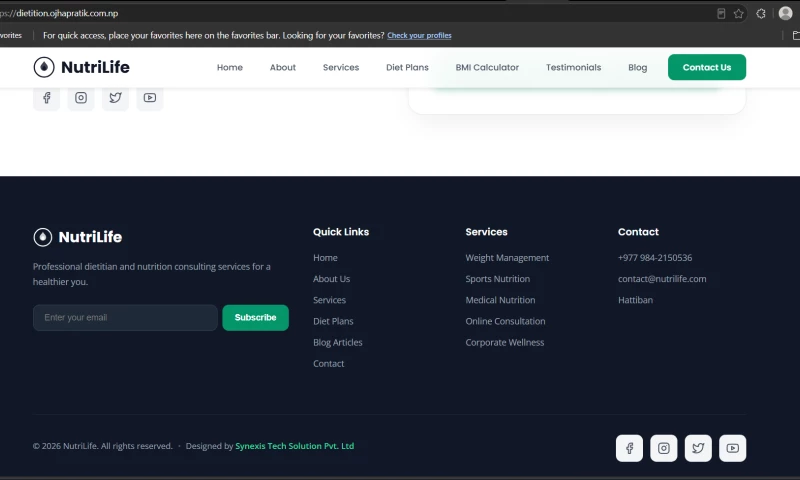The height and width of the screenshot is (480, 800).
Task: Open the browser profile avatar
Action: (786, 13)
